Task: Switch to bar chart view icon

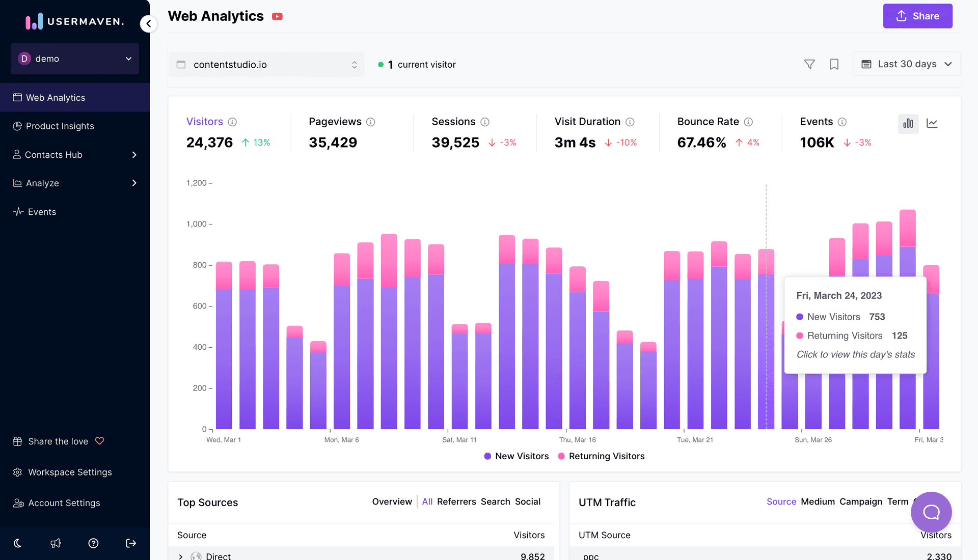Action: point(908,123)
